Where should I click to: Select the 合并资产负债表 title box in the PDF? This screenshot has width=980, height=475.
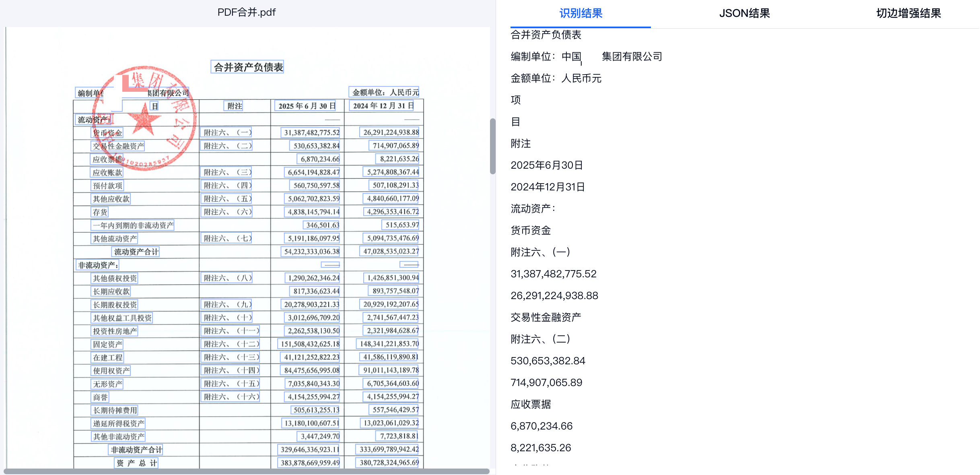coord(248,67)
